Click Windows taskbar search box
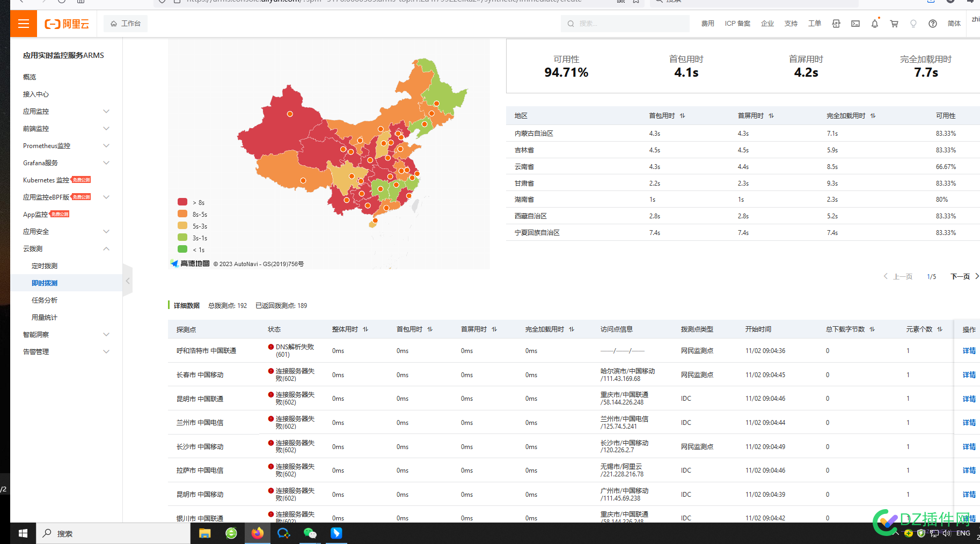 pyautogui.click(x=113, y=533)
